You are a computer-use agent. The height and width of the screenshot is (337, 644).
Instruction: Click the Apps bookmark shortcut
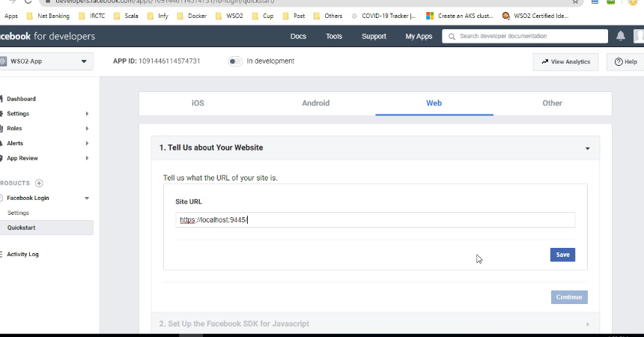[x=10, y=16]
